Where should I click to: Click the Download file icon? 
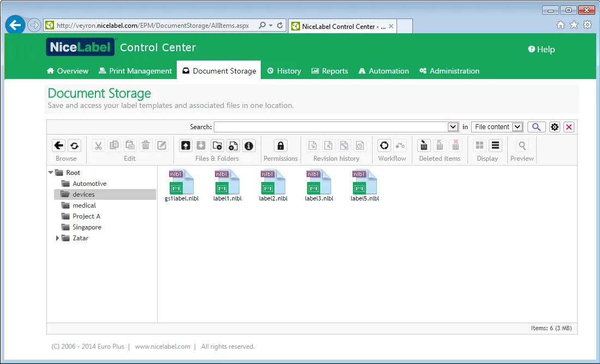pyautogui.click(x=201, y=145)
